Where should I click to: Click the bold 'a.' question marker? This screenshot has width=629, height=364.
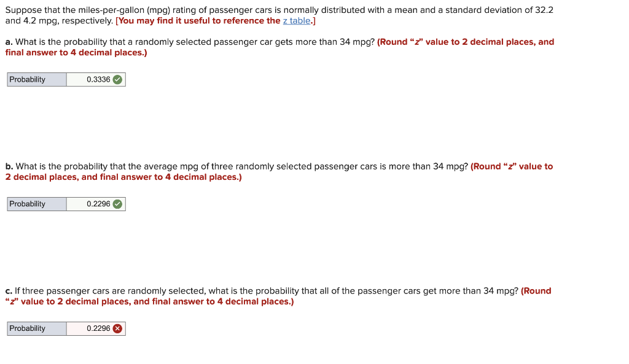[9, 42]
